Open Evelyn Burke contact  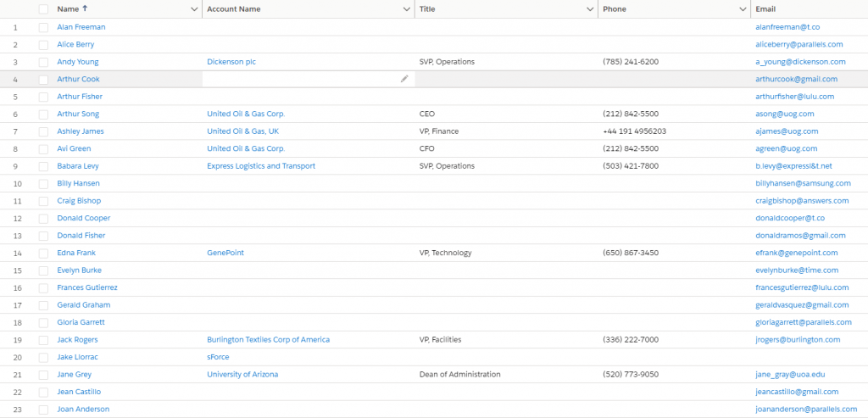click(79, 270)
